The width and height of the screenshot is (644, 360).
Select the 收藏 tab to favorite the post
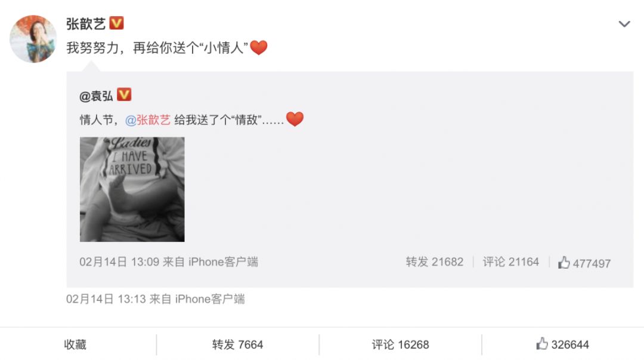click(75, 344)
